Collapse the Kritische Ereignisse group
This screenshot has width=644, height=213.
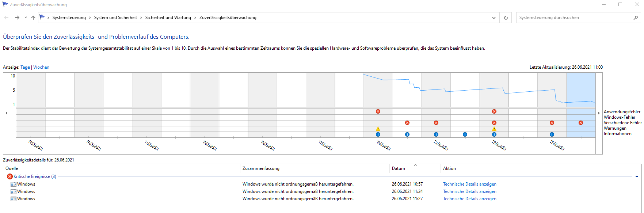[637, 176]
